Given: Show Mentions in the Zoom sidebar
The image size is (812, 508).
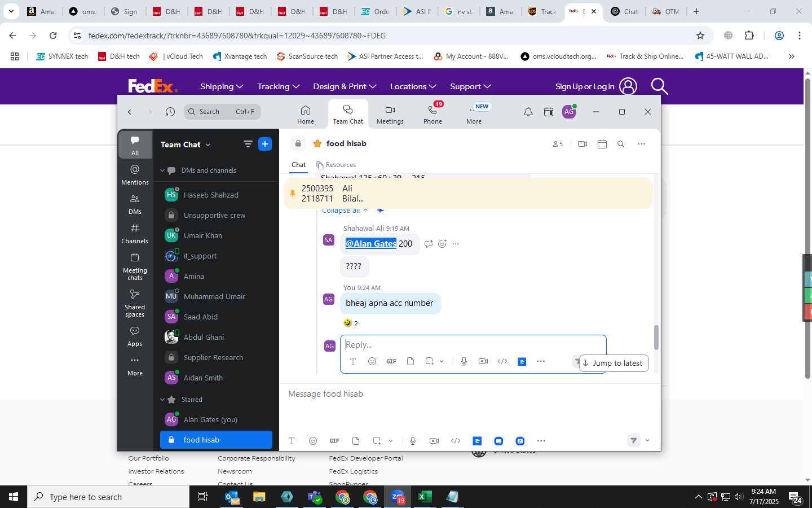Looking at the screenshot, I should click(135, 174).
